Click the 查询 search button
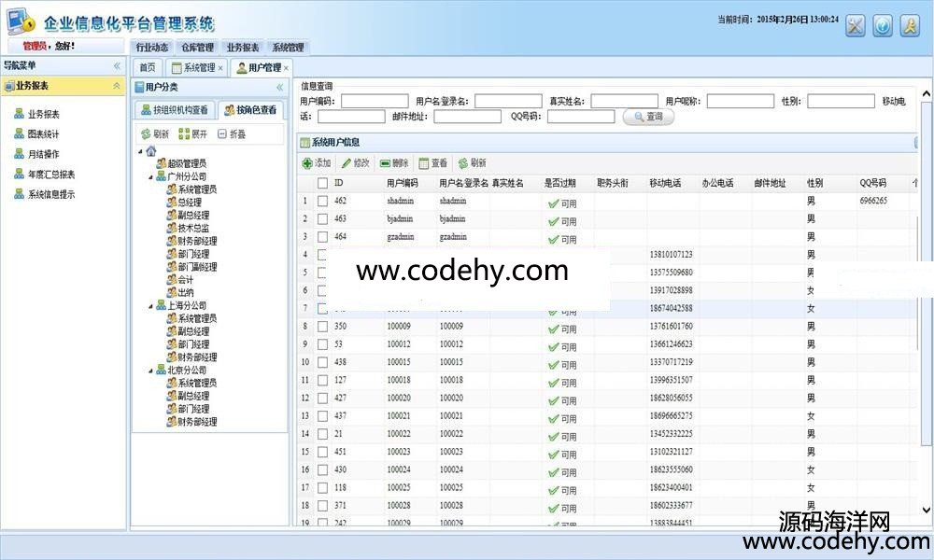This screenshot has height=560, width=934. click(x=647, y=117)
